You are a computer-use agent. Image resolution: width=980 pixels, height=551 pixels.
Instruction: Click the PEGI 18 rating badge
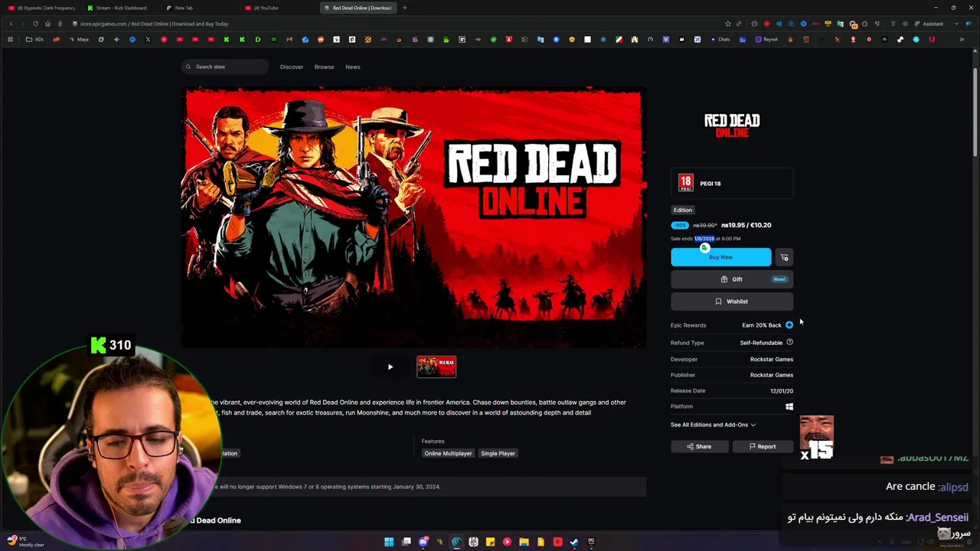686,183
